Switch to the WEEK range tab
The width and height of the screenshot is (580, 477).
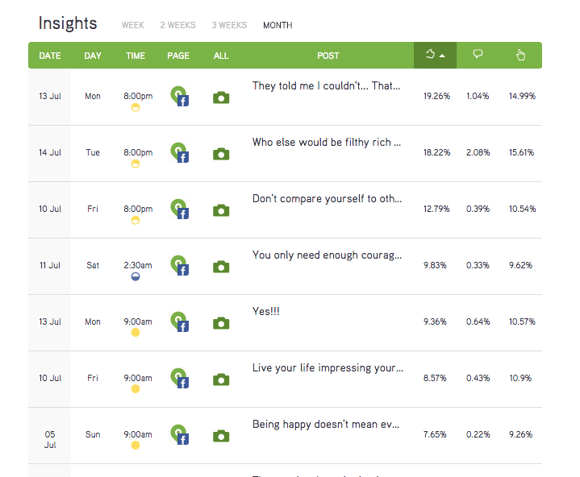pos(132,25)
